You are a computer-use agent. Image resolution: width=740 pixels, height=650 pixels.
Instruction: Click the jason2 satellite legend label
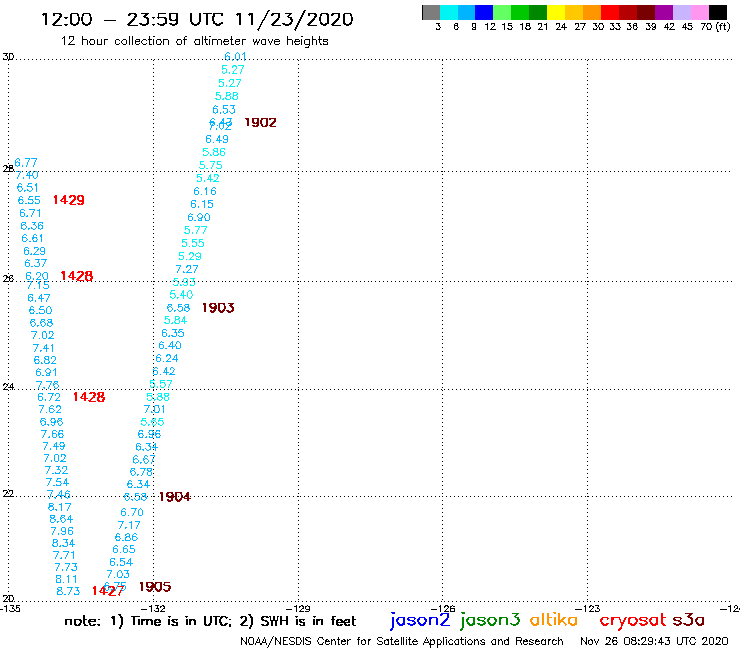[x=420, y=620]
